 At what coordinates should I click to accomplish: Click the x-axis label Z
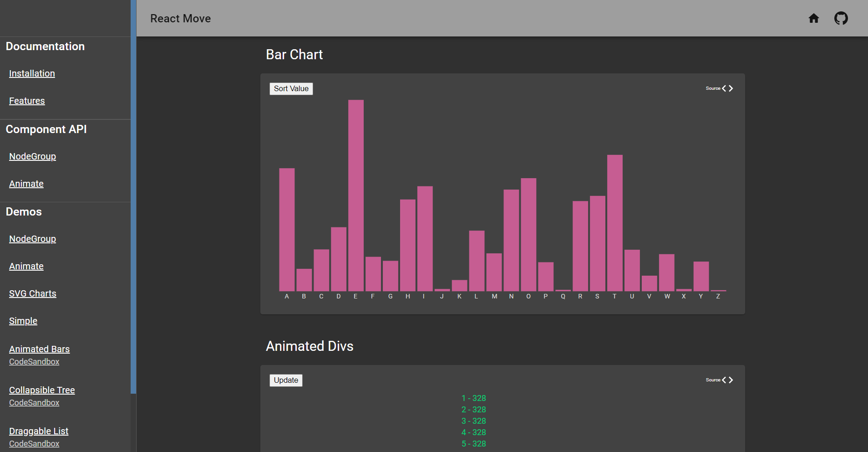(x=718, y=296)
